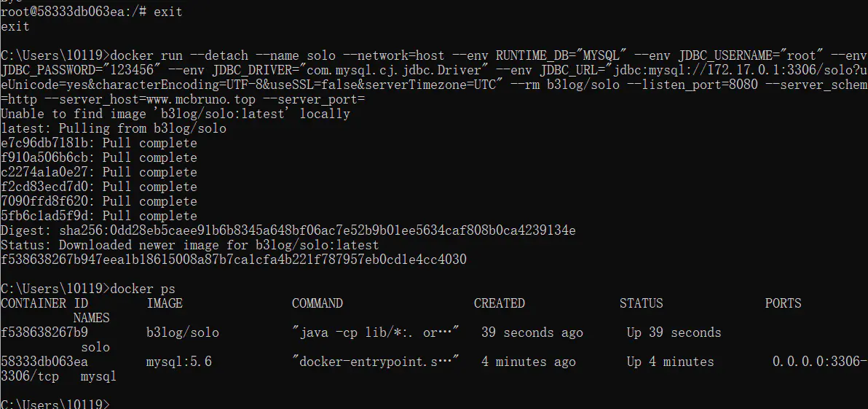Click the STATUS column header
The image size is (868, 409).
coord(642,303)
